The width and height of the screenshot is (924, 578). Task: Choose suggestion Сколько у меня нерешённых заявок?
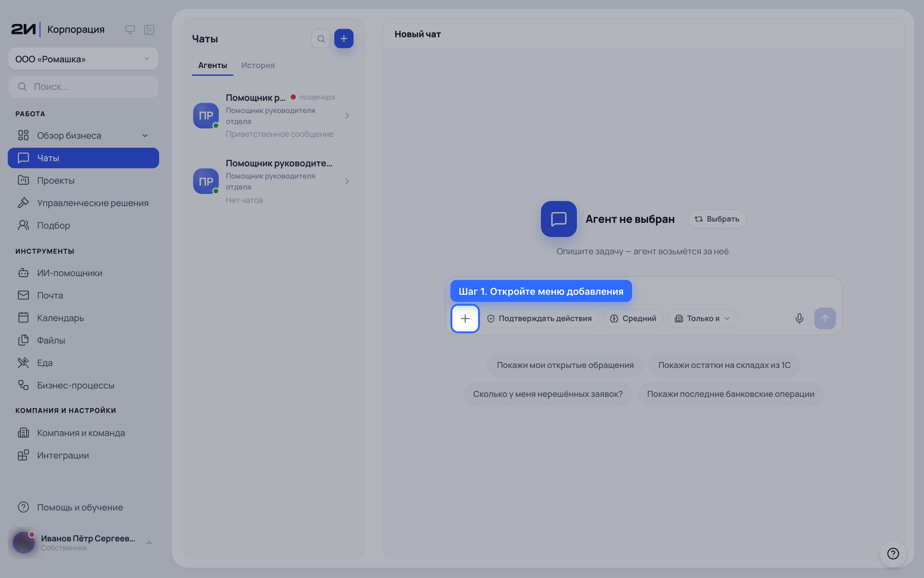coord(548,394)
